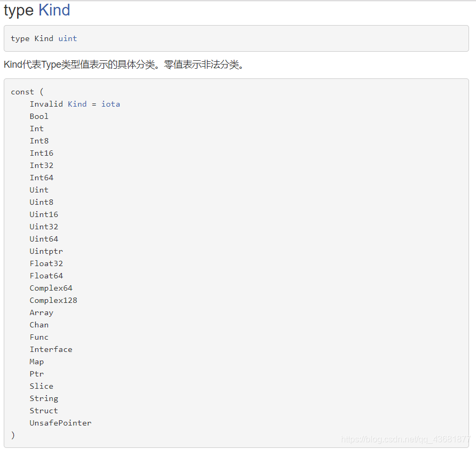476x449 pixels.
Task: Select the Int16 constant
Action: tap(41, 153)
